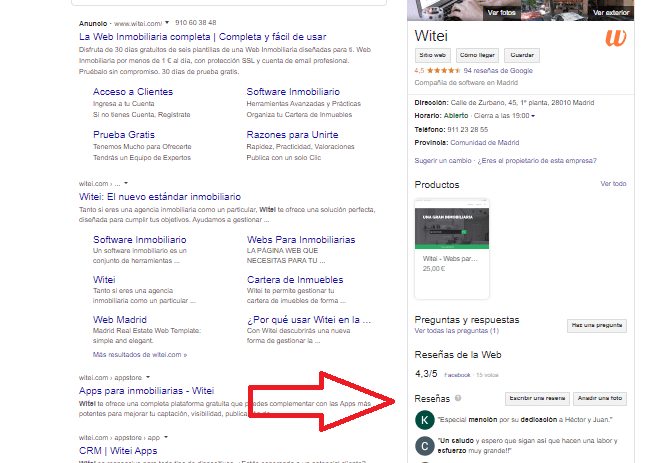Click the product price '25,00 €'

click(434, 269)
